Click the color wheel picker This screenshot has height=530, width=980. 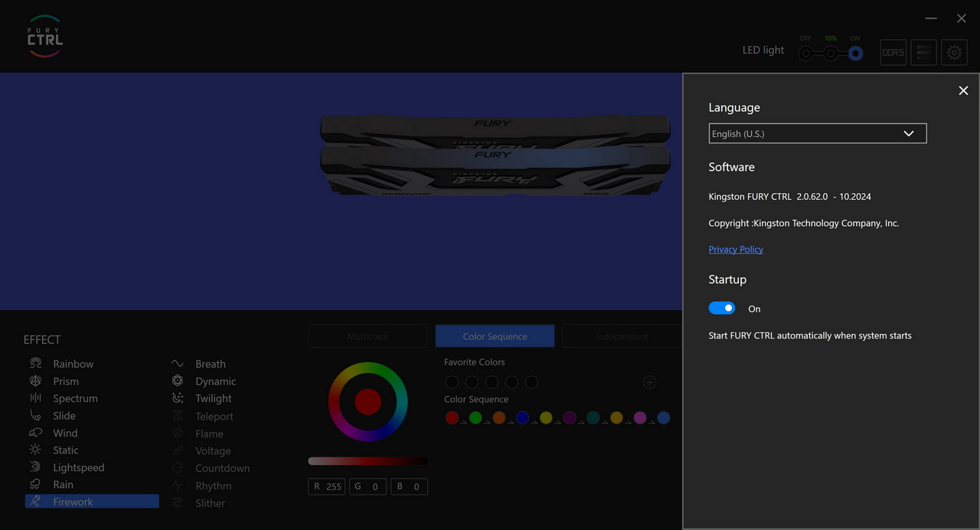pyautogui.click(x=368, y=401)
